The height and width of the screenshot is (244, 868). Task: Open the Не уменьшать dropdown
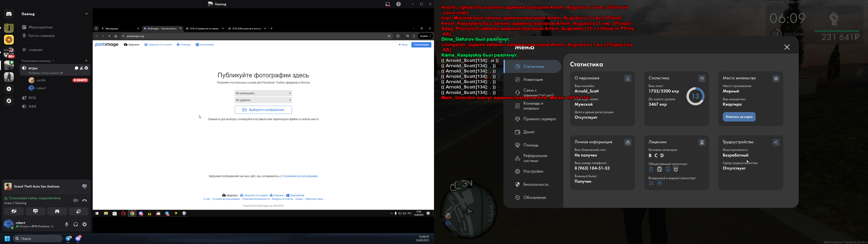point(264,93)
